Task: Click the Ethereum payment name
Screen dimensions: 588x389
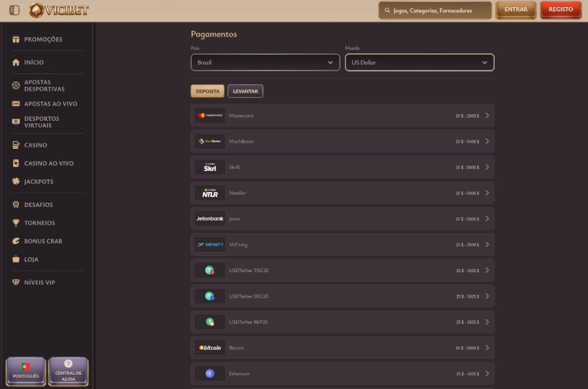Action: point(239,373)
